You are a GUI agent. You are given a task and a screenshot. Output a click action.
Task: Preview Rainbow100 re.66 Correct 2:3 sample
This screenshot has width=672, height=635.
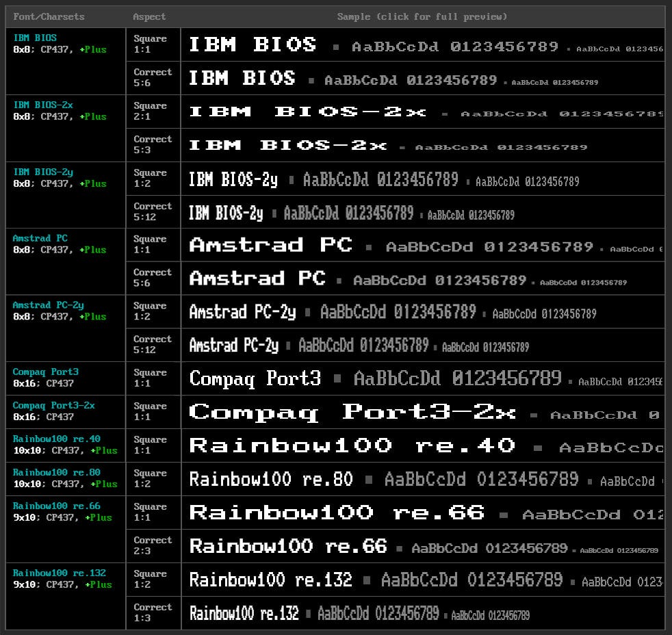[x=423, y=546]
